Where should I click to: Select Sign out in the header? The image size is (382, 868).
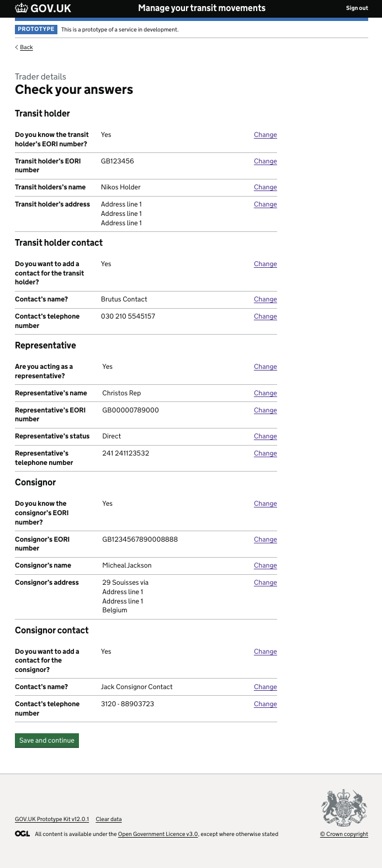pos(356,8)
